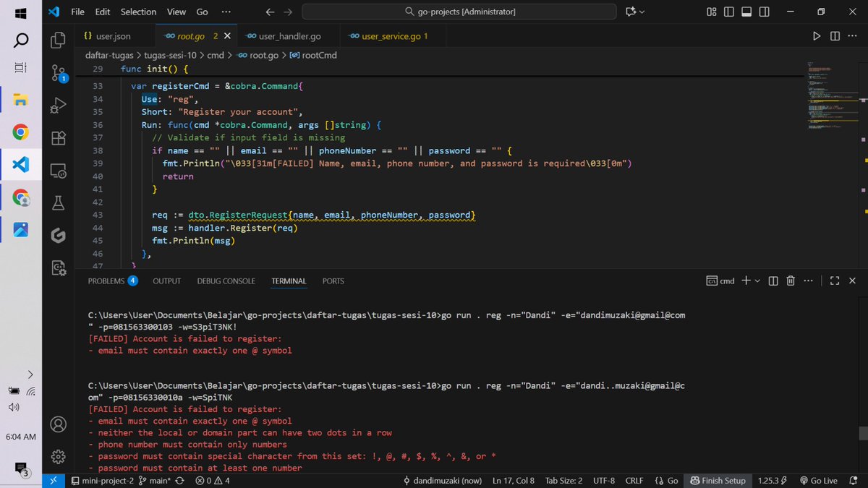Close the terminal panel

(x=852, y=281)
